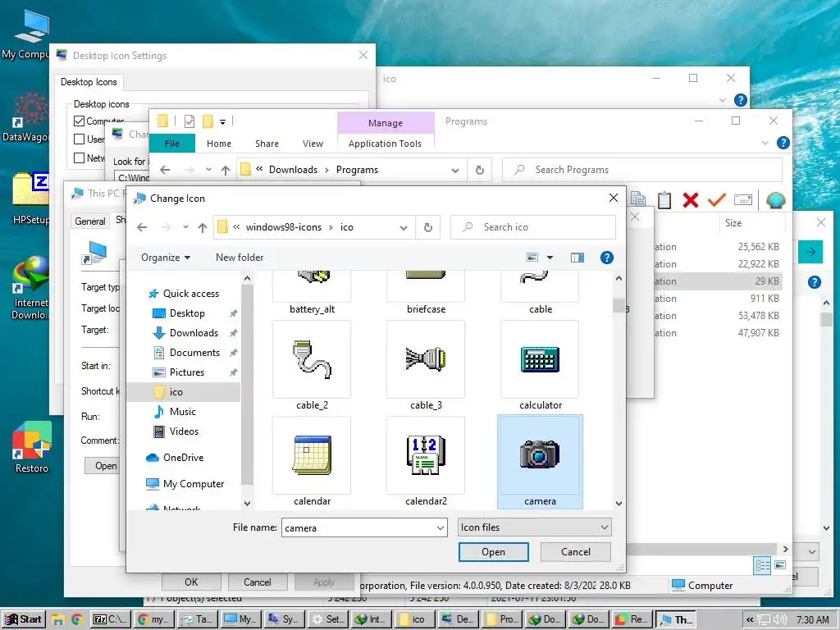Choose the calendar2 icon file
The height and width of the screenshot is (630, 840).
click(426, 461)
